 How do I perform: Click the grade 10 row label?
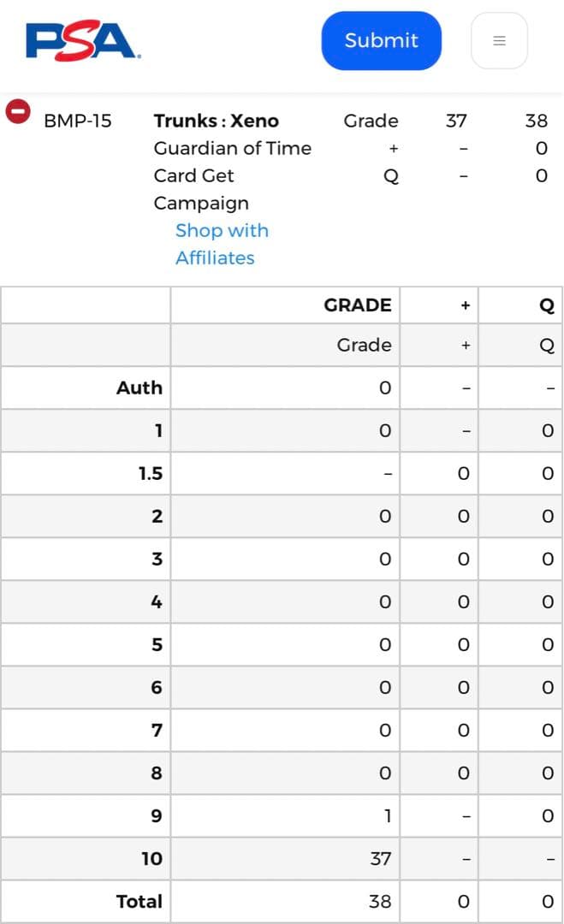(x=151, y=858)
